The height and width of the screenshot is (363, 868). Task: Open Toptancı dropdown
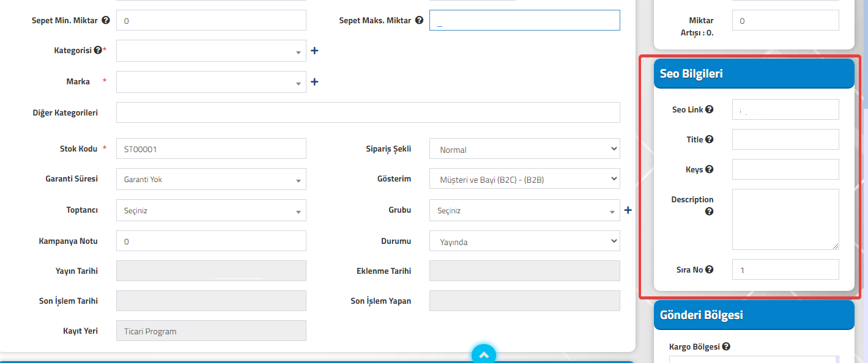pos(211,210)
